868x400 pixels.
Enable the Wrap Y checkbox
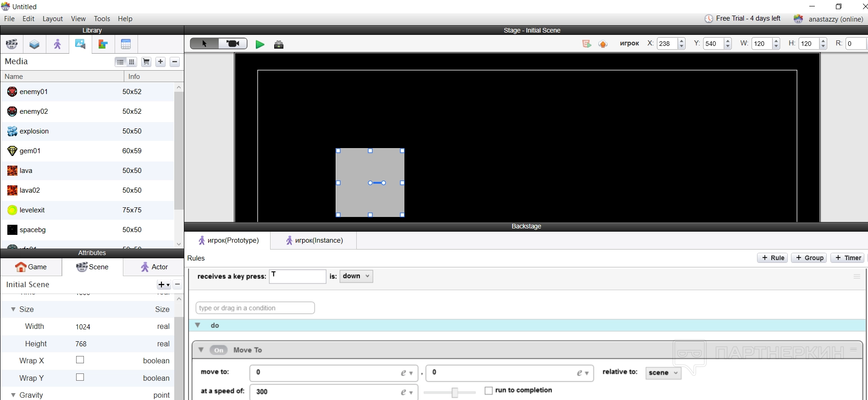[x=80, y=378]
